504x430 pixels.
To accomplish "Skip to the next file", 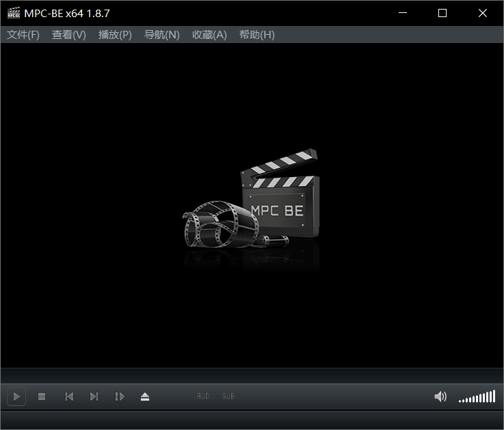I will tap(94, 397).
